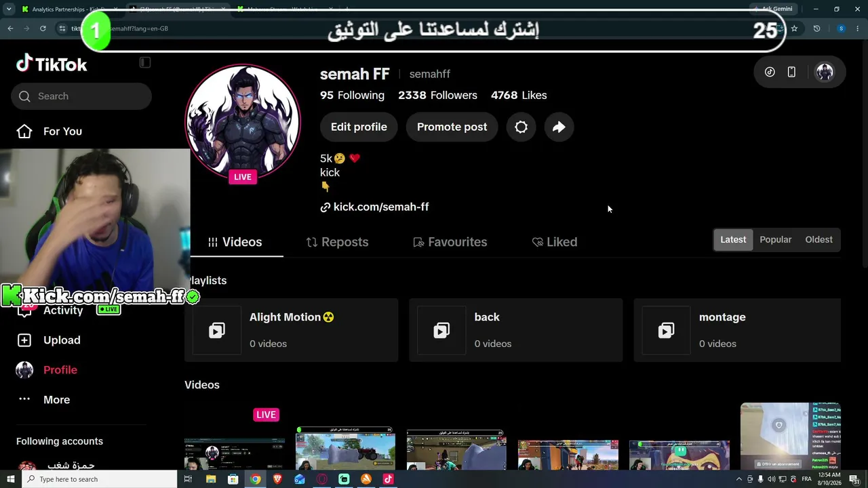
Task: Open the TikTok coins icon in header
Action: pos(770,72)
